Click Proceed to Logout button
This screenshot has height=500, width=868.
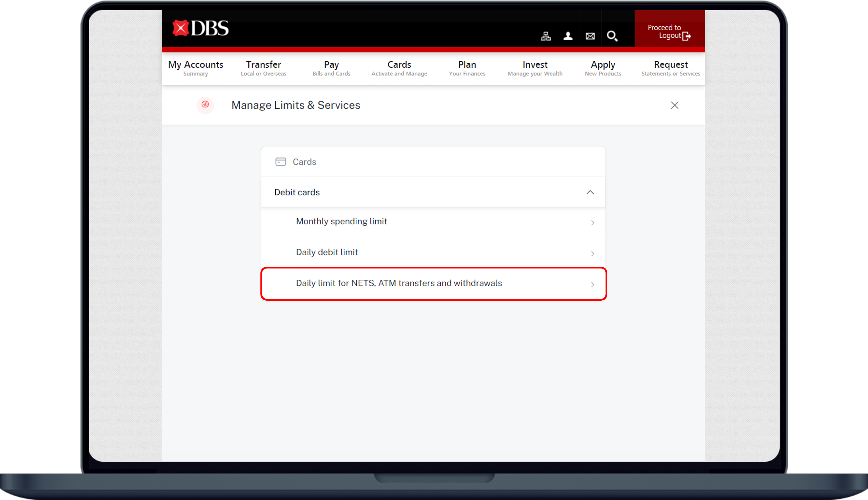pyautogui.click(x=669, y=32)
